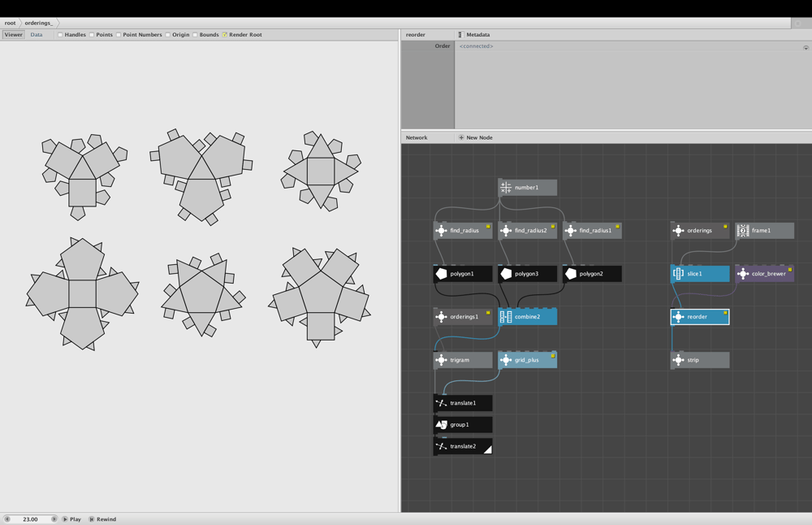Click the orderings node icon
Screen dimensions: 812x525
pyautogui.click(x=678, y=231)
